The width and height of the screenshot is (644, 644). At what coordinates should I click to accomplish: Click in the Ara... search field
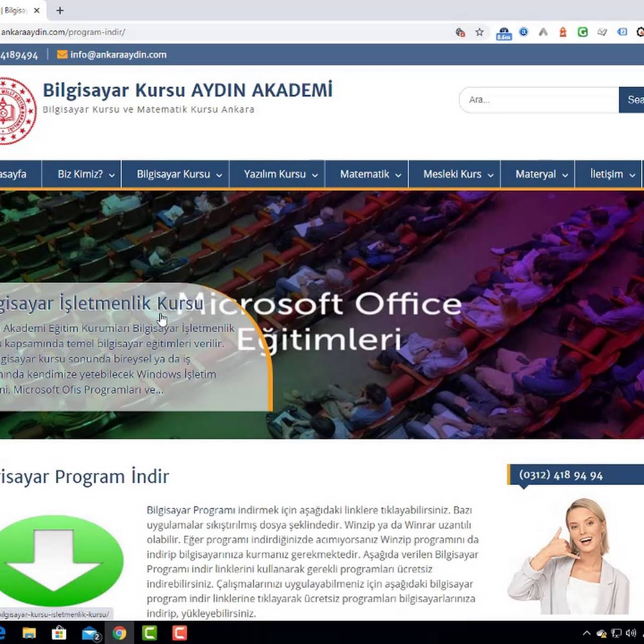[x=539, y=100]
